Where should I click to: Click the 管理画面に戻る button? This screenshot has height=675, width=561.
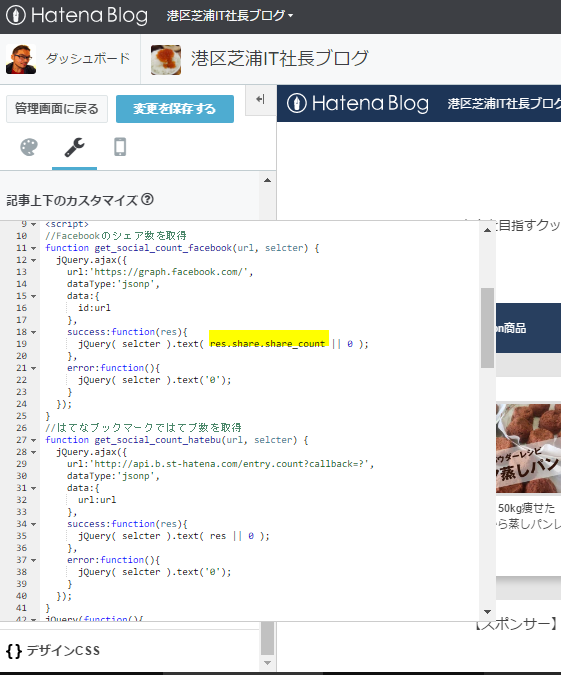point(57,109)
